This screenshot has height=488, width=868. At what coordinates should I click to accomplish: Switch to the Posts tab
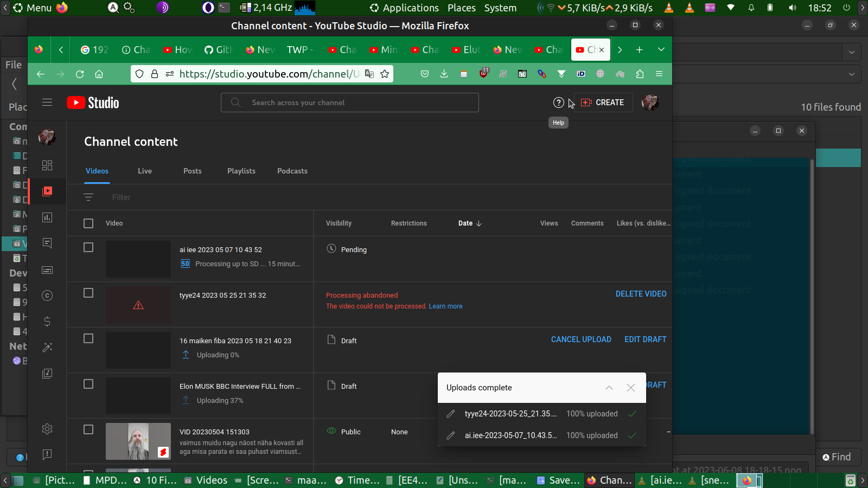click(x=193, y=171)
